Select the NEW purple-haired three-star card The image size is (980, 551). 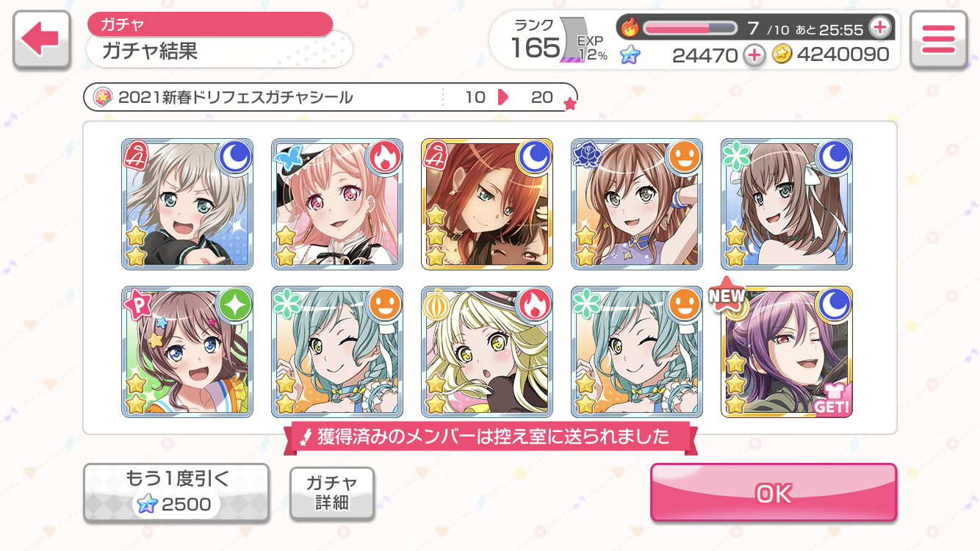[787, 352]
